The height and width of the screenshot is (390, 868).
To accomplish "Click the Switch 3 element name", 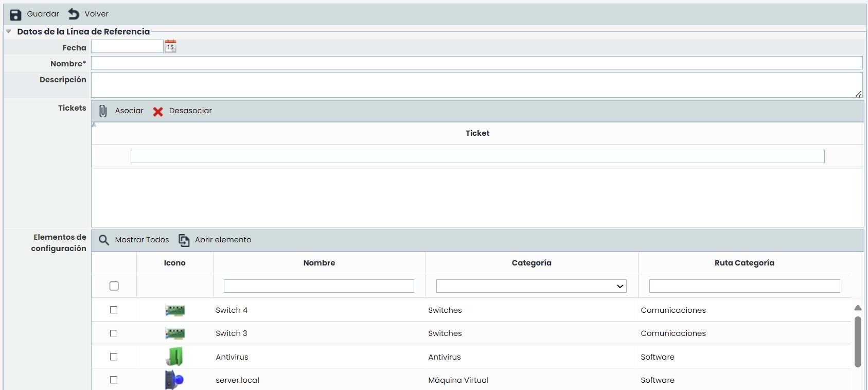I will tap(232, 333).
